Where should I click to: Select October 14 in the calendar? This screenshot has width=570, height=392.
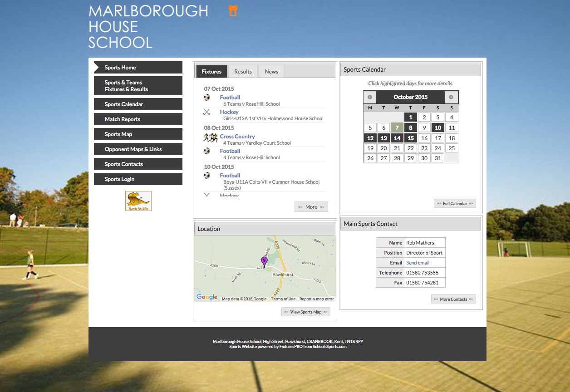point(397,138)
